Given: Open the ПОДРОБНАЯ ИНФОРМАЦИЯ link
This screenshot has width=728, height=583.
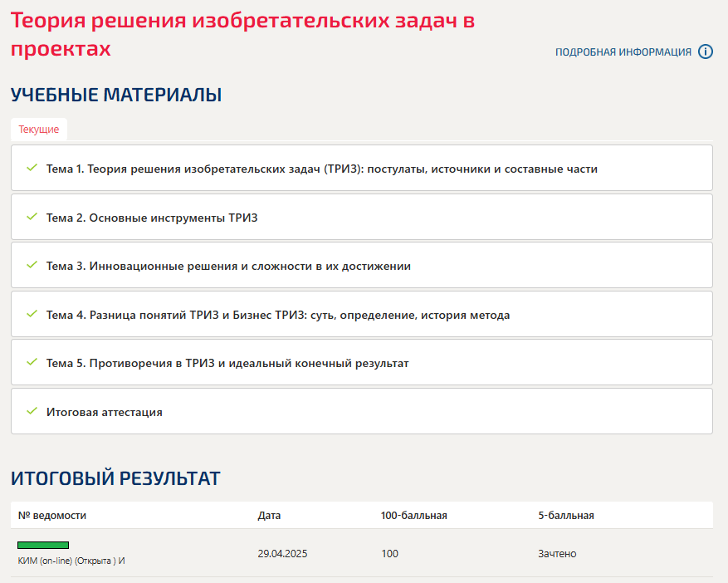Looking at the screenshot, I should (623, 52).
